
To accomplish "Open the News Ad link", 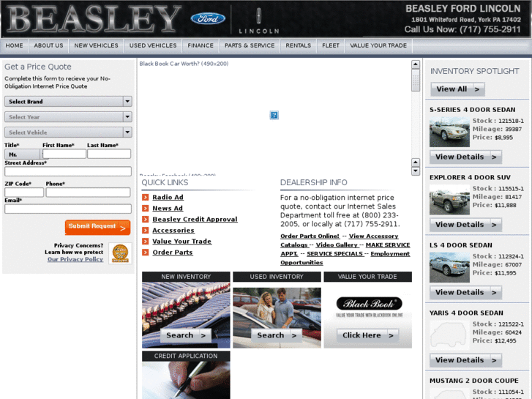I will (x=168, y=208).
